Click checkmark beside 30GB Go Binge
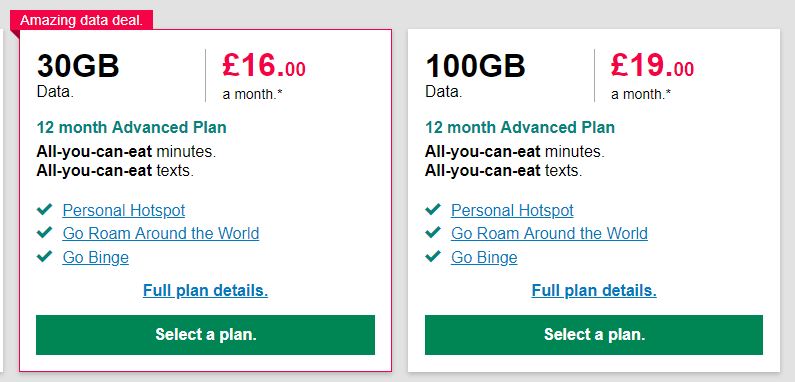The height and width of the screenshot is (382, 795). coord(45,256)
